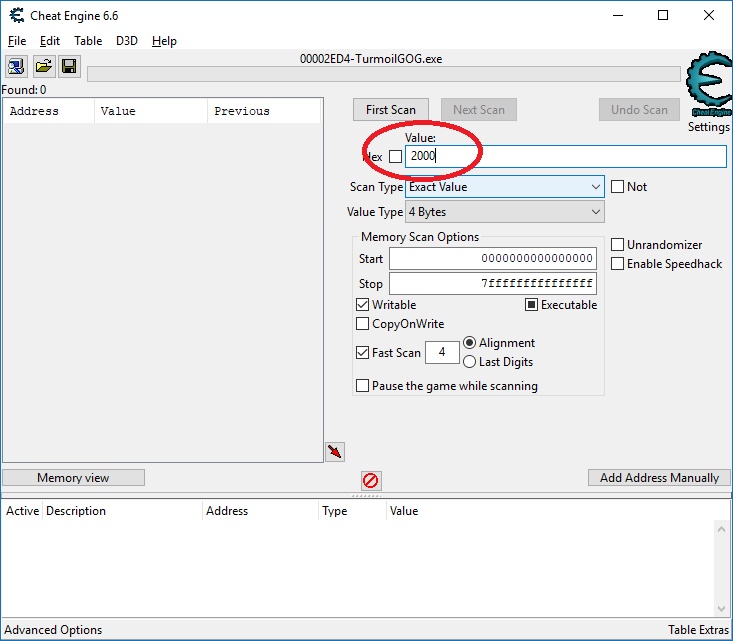The image size is (733, 641).
Task: Select the Alignment radio button
Action: (469, 343)
